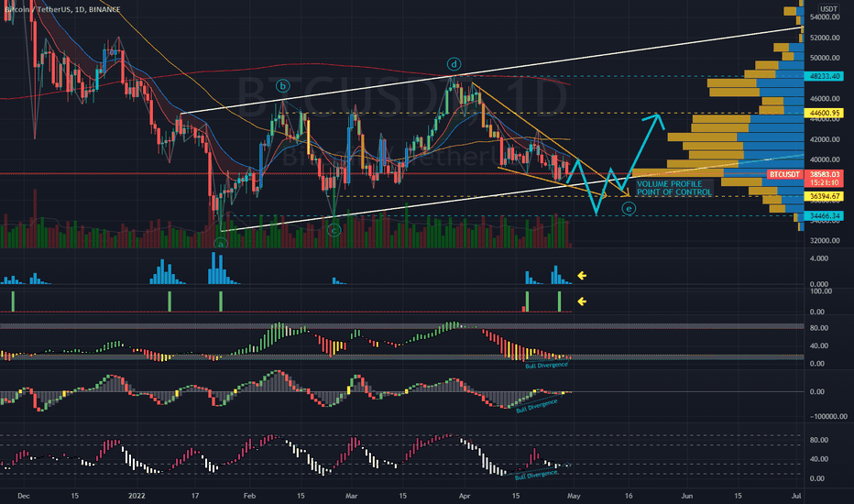Click the Jun label on the time axis
Screen dimensions: 854x504
click(687, 496)
